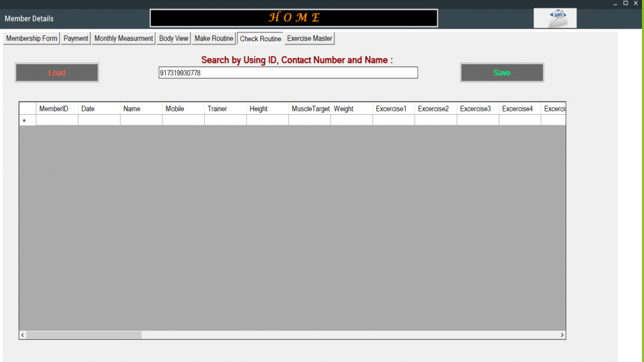Click the Excercise3 column header

tap(478, 109)
